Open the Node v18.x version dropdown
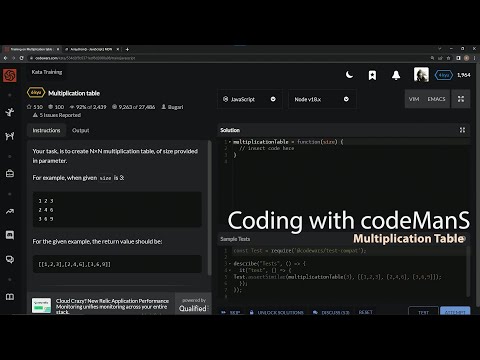Screen dimensions: 480x360 click(322, 99)
